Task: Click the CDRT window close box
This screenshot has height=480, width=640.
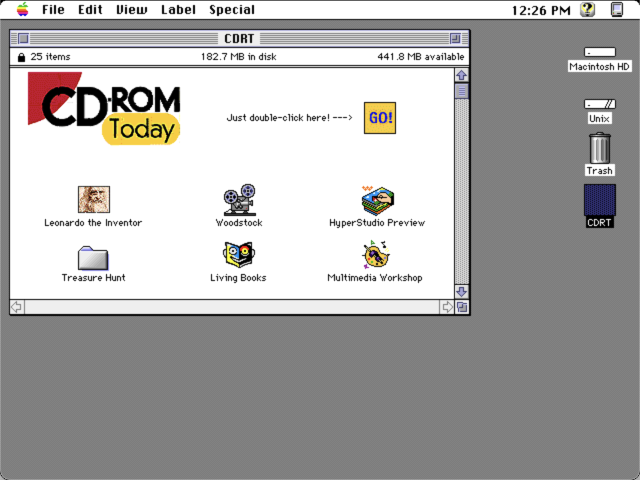Action: 24,38
